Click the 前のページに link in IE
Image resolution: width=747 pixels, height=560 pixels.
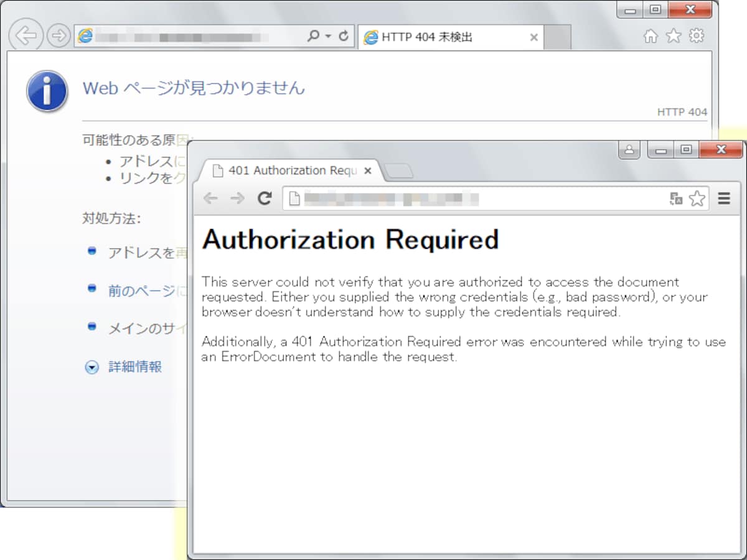tap(148, 291)
